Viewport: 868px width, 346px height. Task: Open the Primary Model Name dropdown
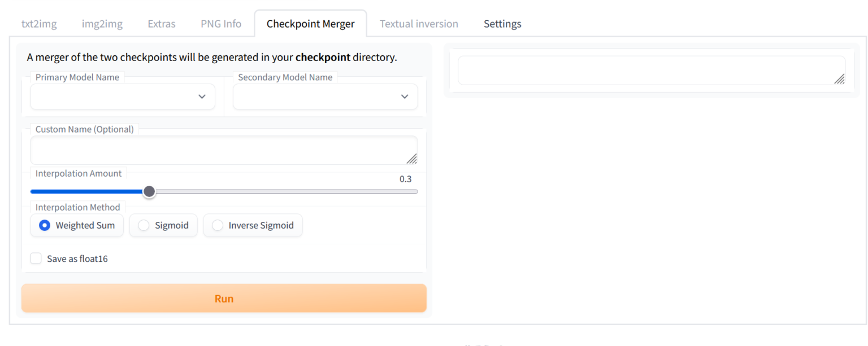[x=123, y=97]
